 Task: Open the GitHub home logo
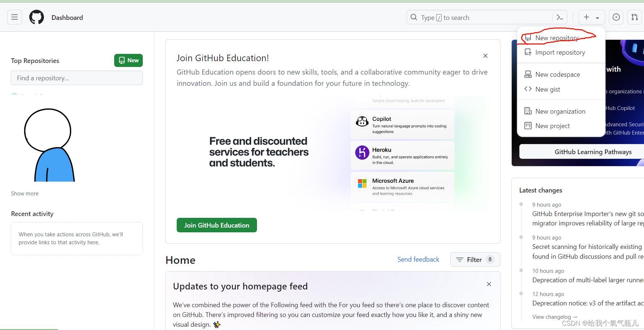click(36, 17)
